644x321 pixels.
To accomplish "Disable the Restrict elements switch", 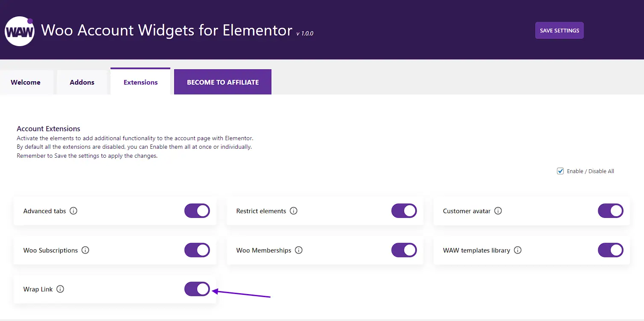I will coord(404,211).
